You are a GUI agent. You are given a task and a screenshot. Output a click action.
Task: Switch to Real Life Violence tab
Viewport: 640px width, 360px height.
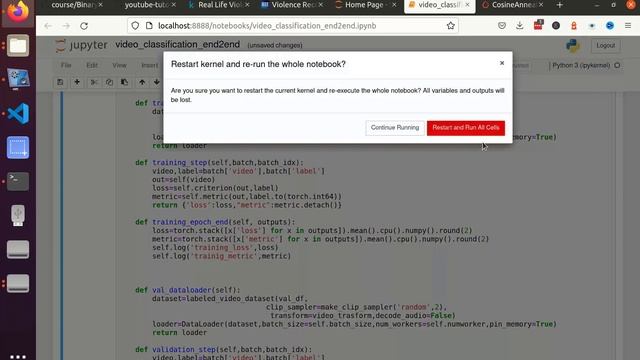tap(220, 5)
